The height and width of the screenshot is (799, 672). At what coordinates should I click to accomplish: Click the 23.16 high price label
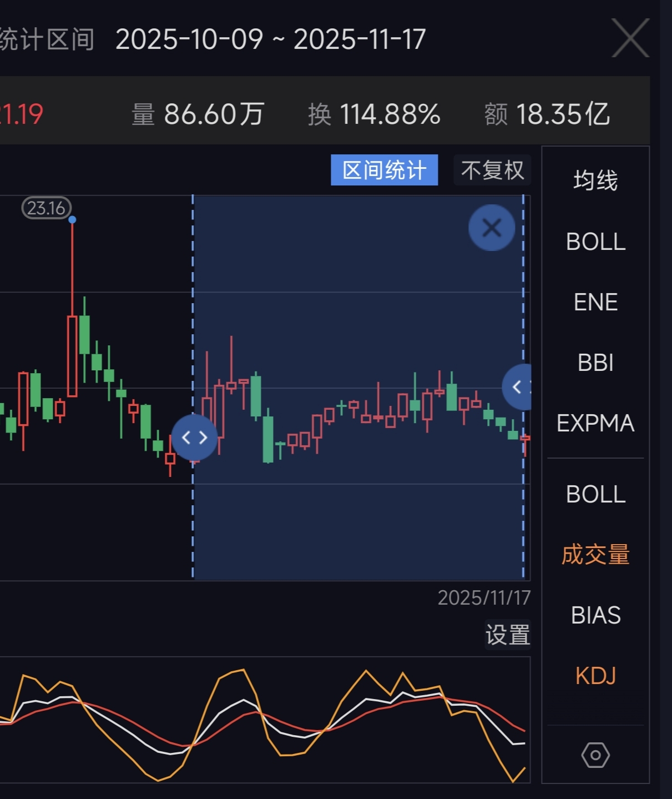47,208
